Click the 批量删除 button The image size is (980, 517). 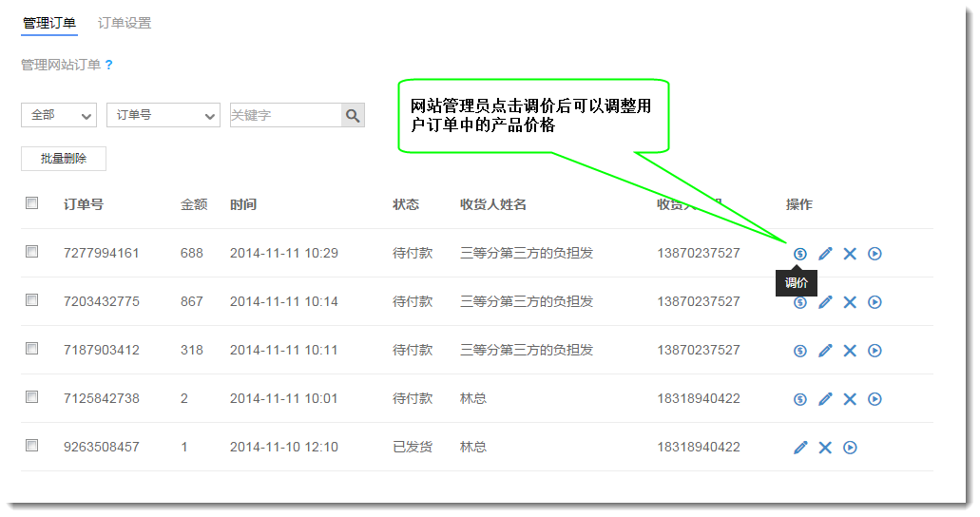[64, 159]
